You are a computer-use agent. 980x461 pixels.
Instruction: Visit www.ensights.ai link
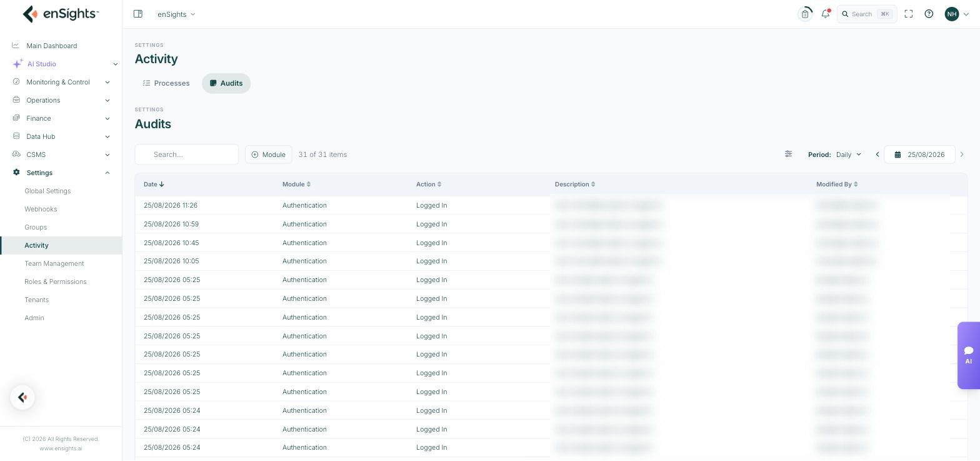(x=61, y=448)
